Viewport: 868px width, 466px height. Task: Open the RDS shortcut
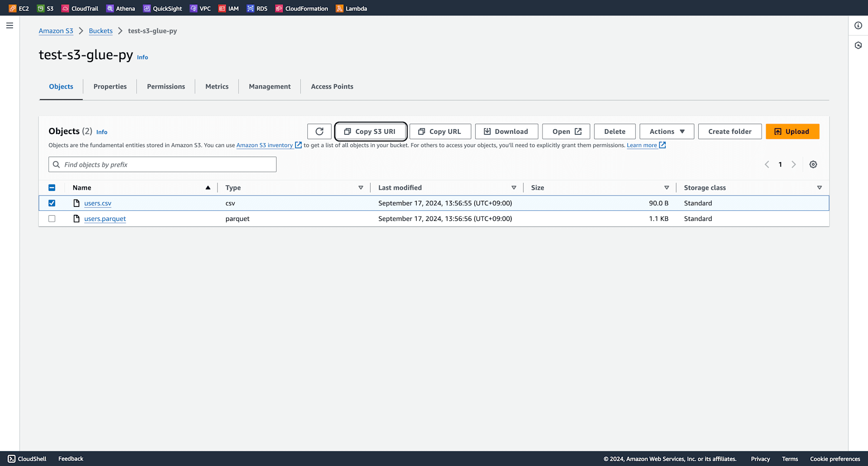pos(257,8)
